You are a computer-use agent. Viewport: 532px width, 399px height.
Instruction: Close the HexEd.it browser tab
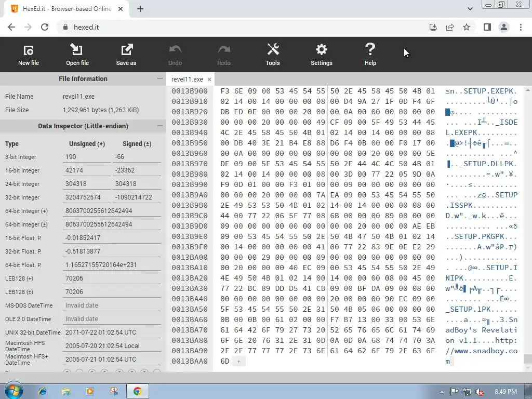click(121, 9)
